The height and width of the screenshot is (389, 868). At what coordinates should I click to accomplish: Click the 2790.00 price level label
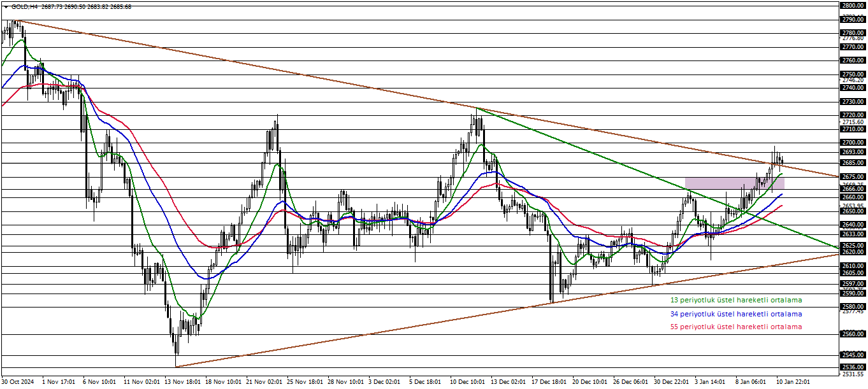tap(852, 20)
